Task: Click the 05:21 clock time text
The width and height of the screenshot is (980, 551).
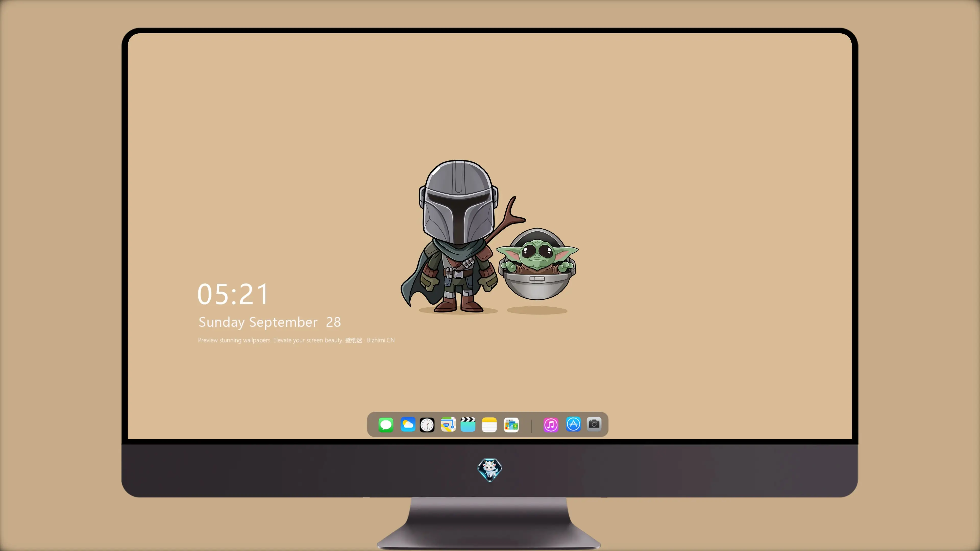Action: point(233,294)
